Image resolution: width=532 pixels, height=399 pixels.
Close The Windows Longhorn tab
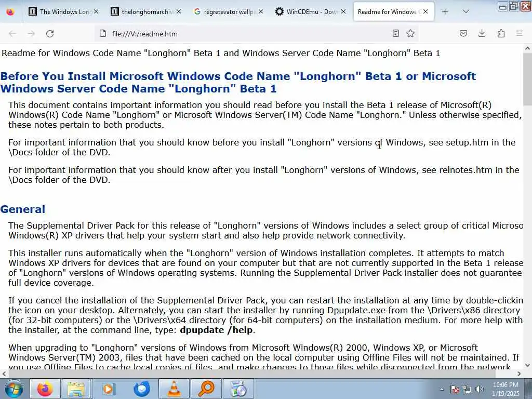(96, 11)
